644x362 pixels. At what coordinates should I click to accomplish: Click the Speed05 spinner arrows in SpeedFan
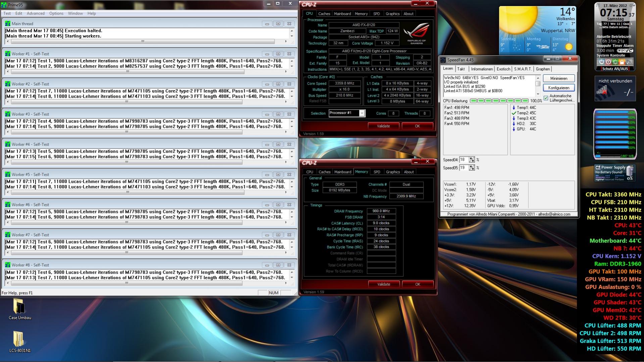pos(472,168)
